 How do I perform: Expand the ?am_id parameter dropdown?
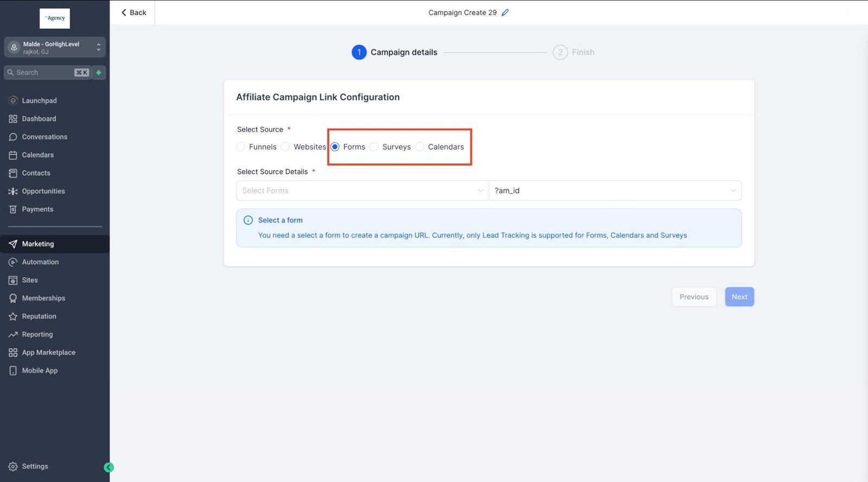click(x=615, y=191)
